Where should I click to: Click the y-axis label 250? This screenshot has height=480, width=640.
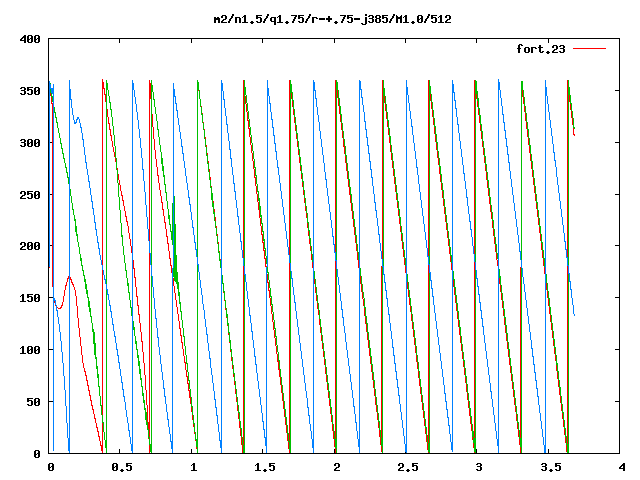30,195
